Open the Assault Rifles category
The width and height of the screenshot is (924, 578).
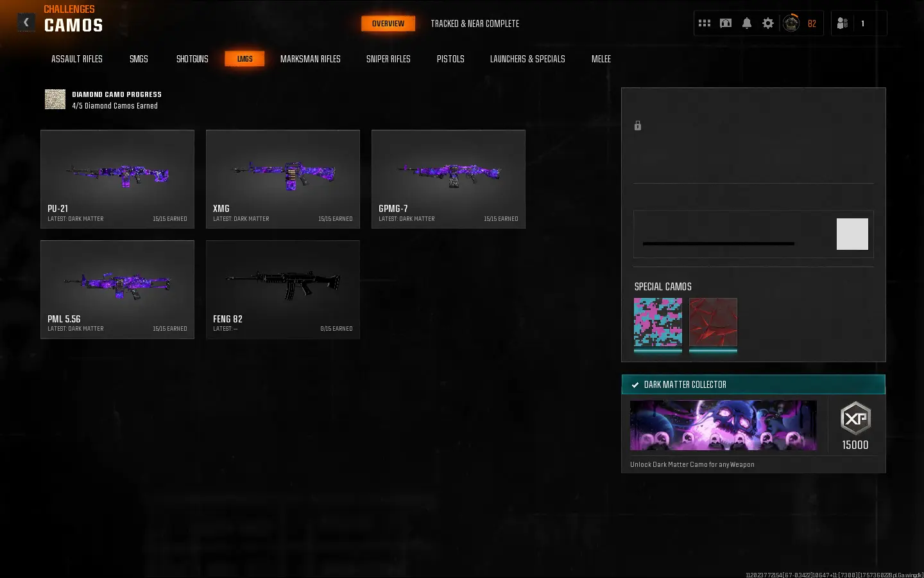77,59
